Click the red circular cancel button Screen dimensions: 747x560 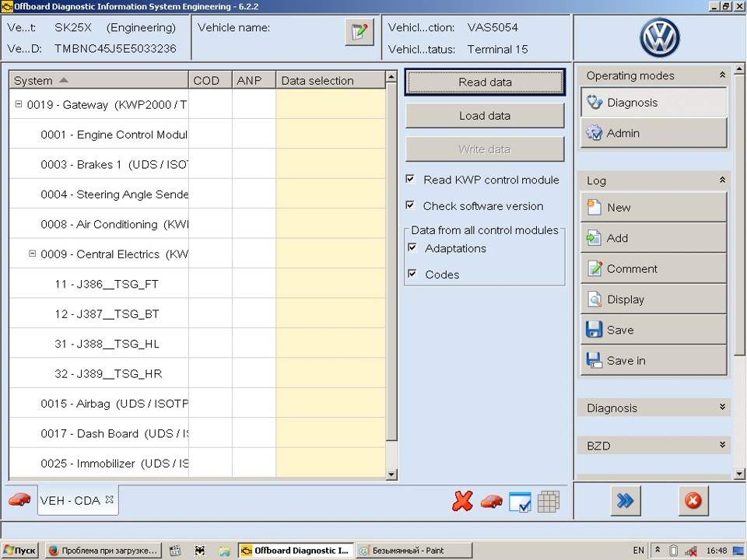coord(693,500)
